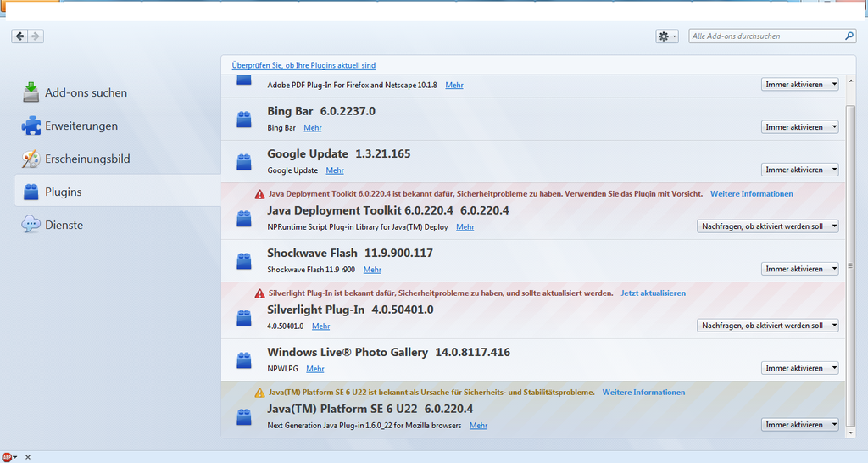Click red warning triangle for Silverlight Plug-In

tap(259, 293)
